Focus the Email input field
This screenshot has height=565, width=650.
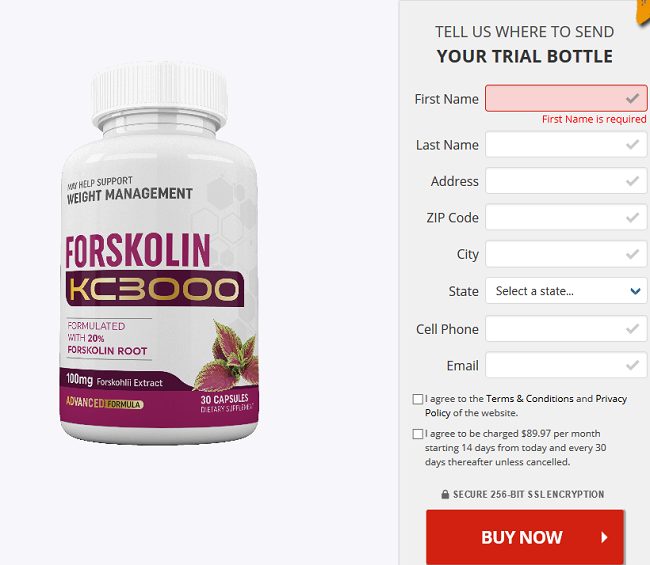566,365
